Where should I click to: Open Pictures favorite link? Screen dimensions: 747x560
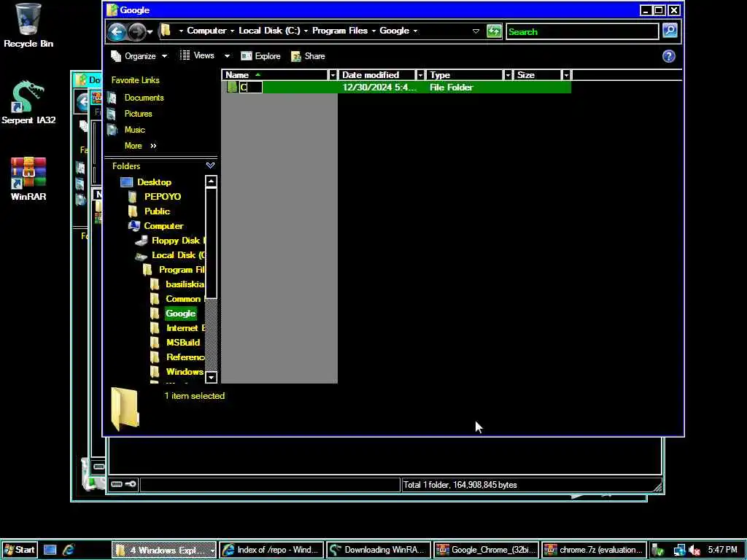point(138,114)
